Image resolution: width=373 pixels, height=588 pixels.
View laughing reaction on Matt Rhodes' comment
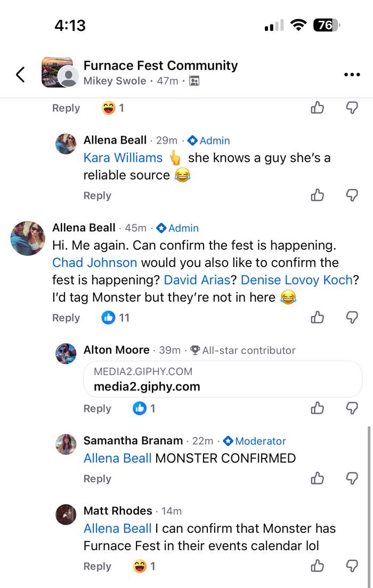144,566
